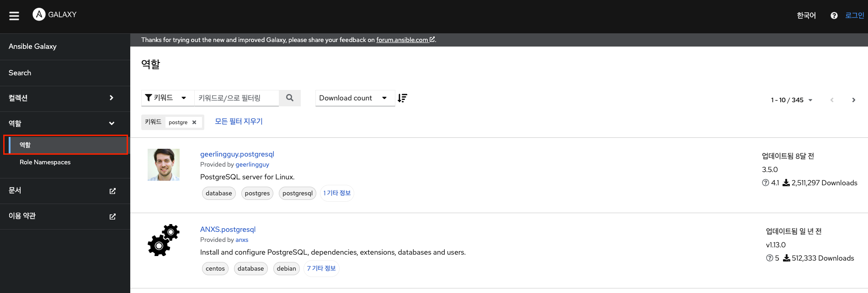Screen dimensions: 868x293
Task: Click the postgres tag
Action: pyautogui.click(x=257, y=194)
